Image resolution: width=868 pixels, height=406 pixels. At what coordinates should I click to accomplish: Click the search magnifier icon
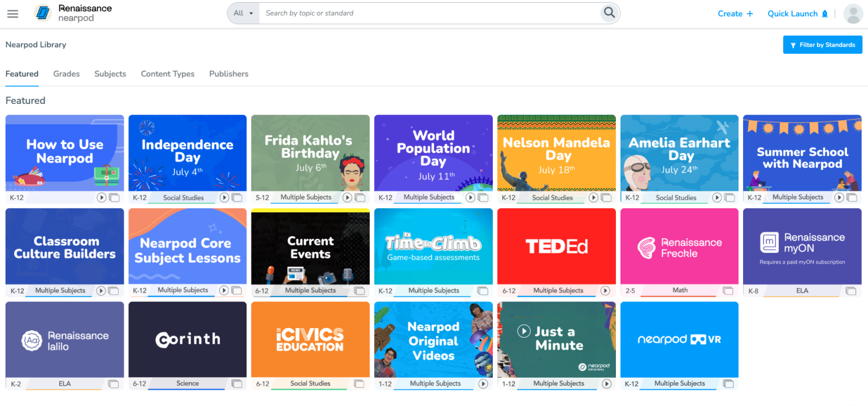click(609, 12)
